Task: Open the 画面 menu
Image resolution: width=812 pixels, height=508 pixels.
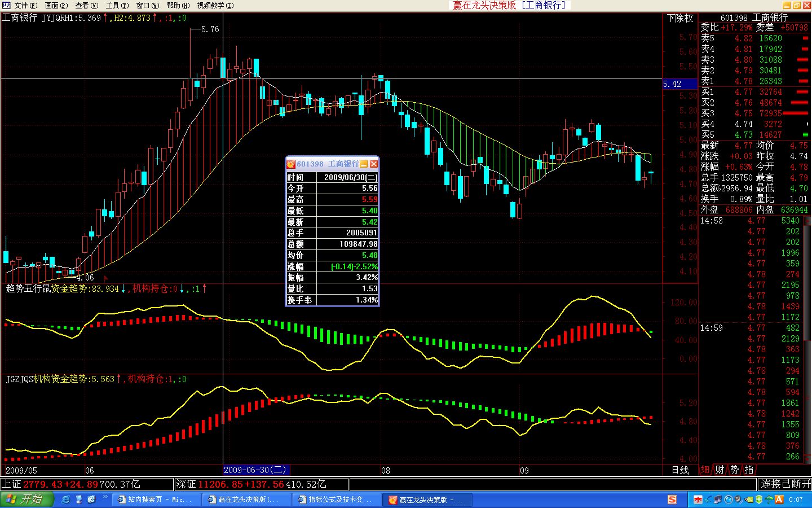Action: pos(55,6)
